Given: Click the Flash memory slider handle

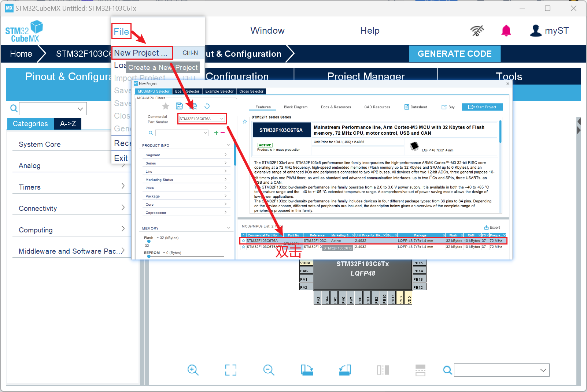Looking at the screenshot, I should (149, 241).
